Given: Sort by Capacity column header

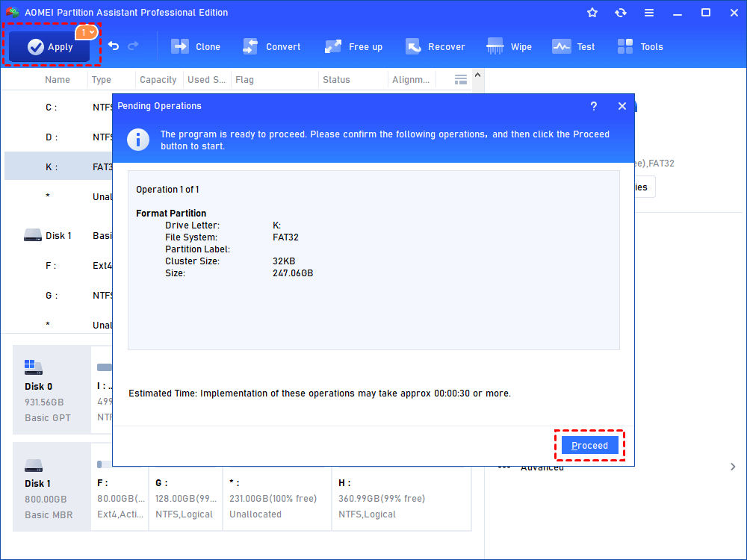Looking at the screenshot, I should (158, 80).
